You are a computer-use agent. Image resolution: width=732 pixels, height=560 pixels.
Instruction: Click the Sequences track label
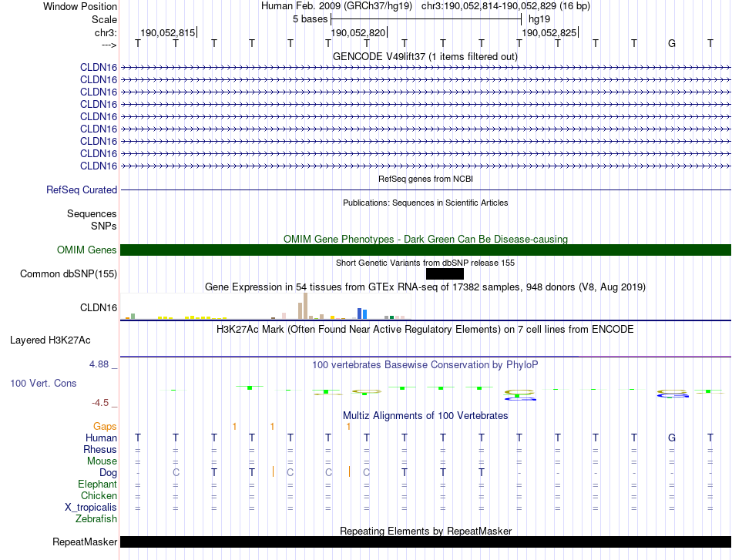92,213
